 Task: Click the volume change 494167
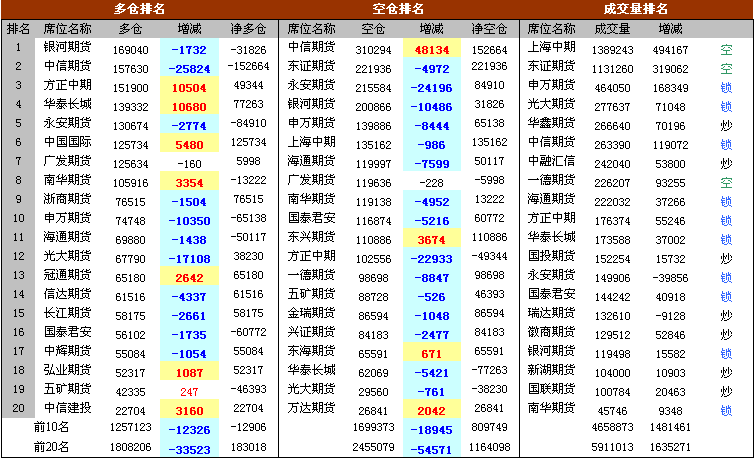coord(670,50)
